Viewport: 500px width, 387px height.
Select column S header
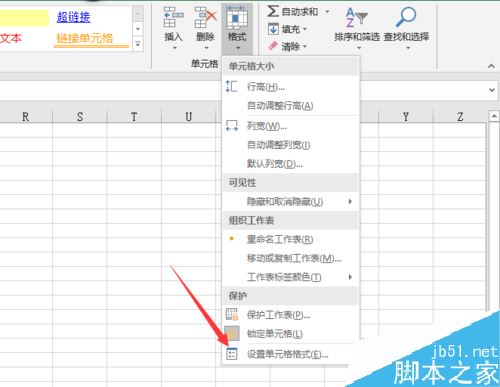[x=80, y=117]
